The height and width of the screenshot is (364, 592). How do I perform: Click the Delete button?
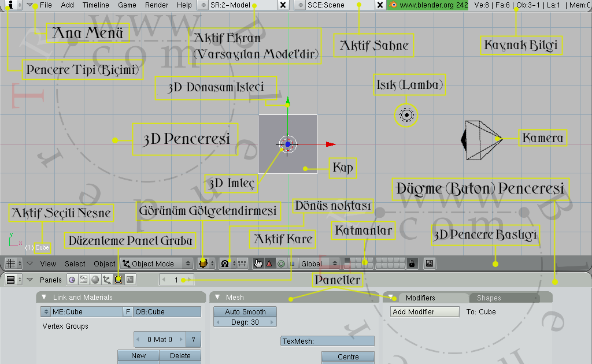click(x=180, y=355)
